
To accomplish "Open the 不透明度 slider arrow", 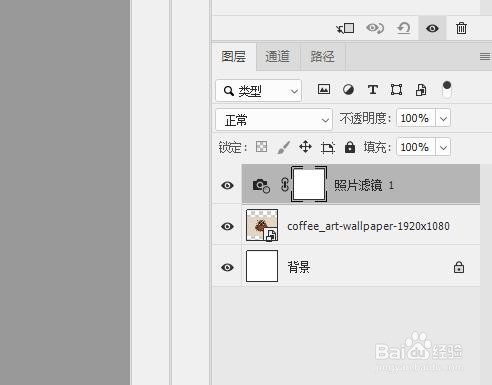I will [x=443, y=118].
